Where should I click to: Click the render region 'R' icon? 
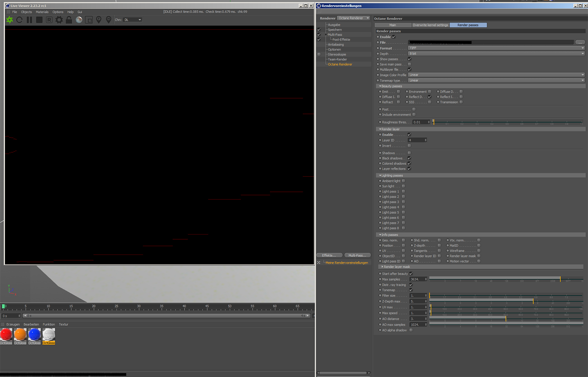click(49, 20)
